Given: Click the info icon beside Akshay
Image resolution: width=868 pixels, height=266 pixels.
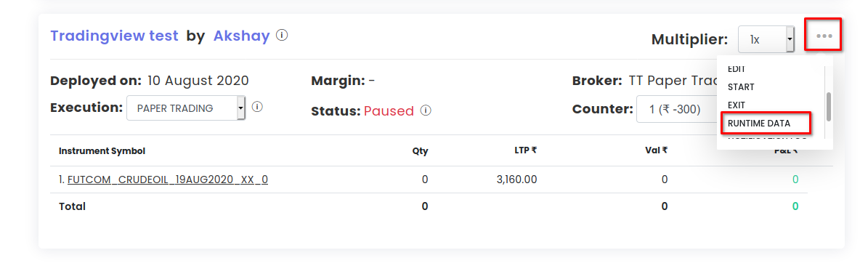Looking at the screenshot, I should click(282, 36).
